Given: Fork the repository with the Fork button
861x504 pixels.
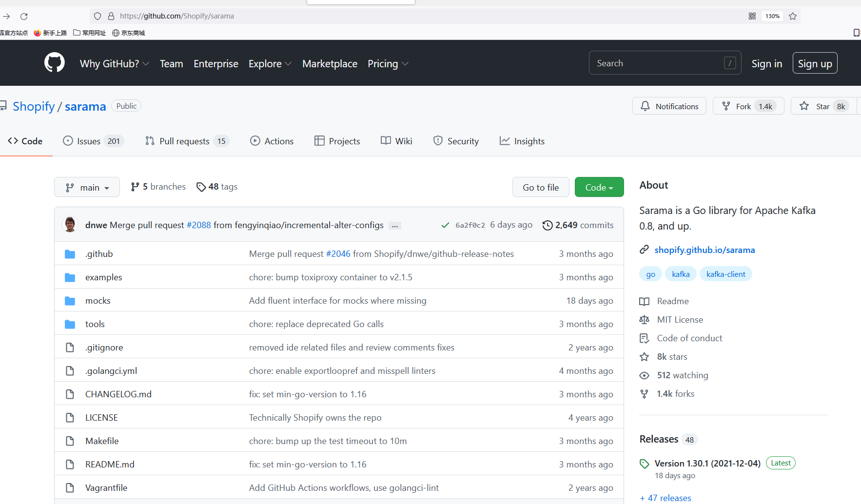Looking at the screenshot, I should (748, 106).
